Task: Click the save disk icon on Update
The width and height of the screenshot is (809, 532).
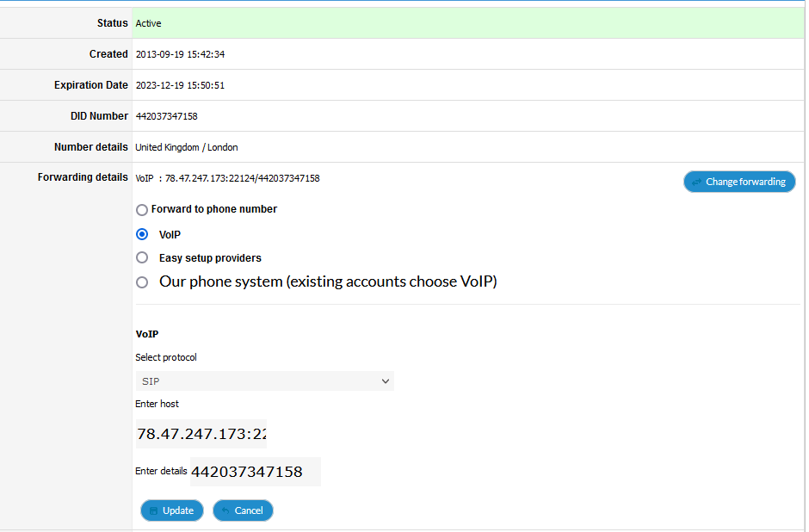Action: point(153,510)
